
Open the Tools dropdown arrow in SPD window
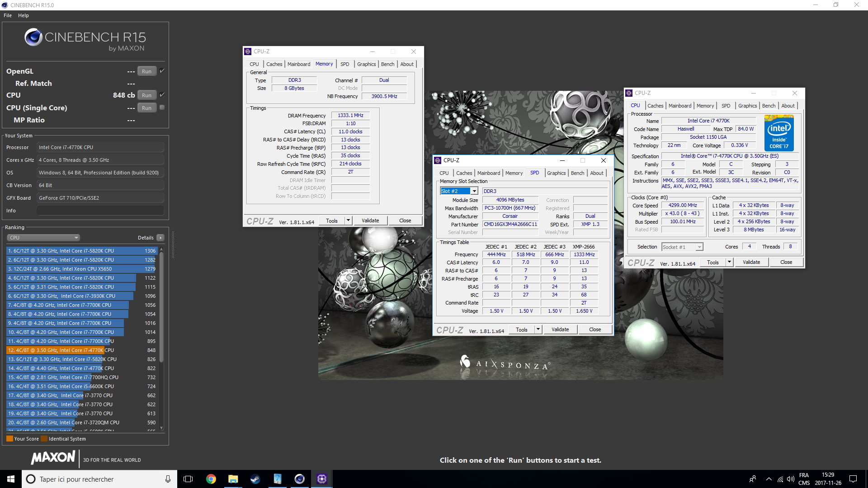(538, 329)
